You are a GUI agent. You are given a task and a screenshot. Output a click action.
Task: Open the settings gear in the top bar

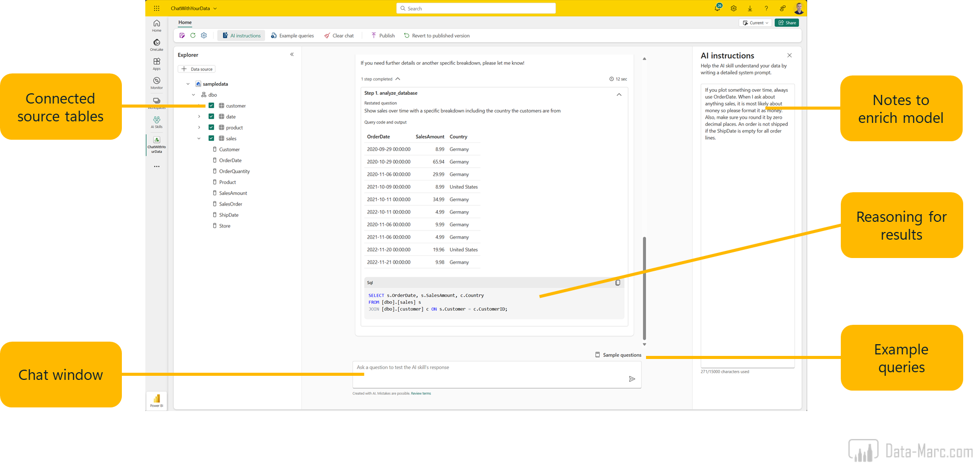[x=734, y=8]
